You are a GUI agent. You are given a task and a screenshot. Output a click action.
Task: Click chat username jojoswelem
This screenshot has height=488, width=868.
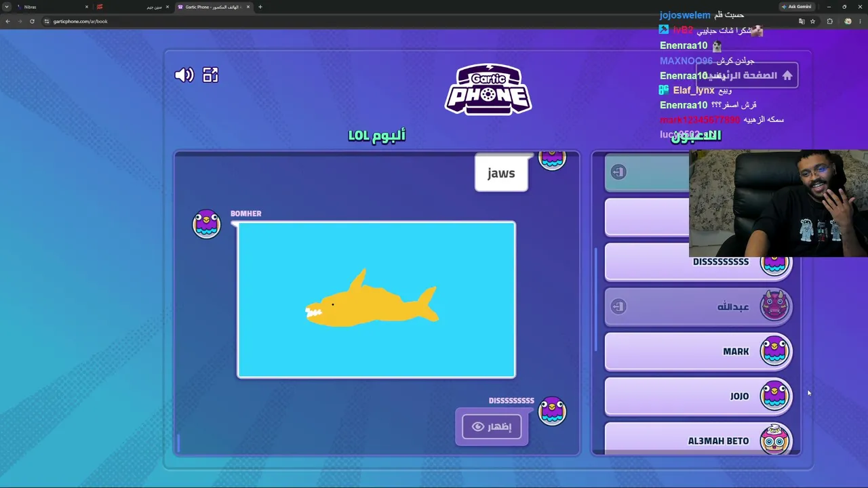tap(685, 15)
